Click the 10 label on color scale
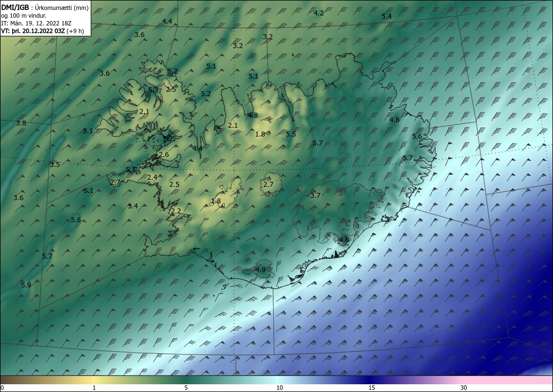The height and width of the screenshot is (392, 553). [x=279, y=388]
